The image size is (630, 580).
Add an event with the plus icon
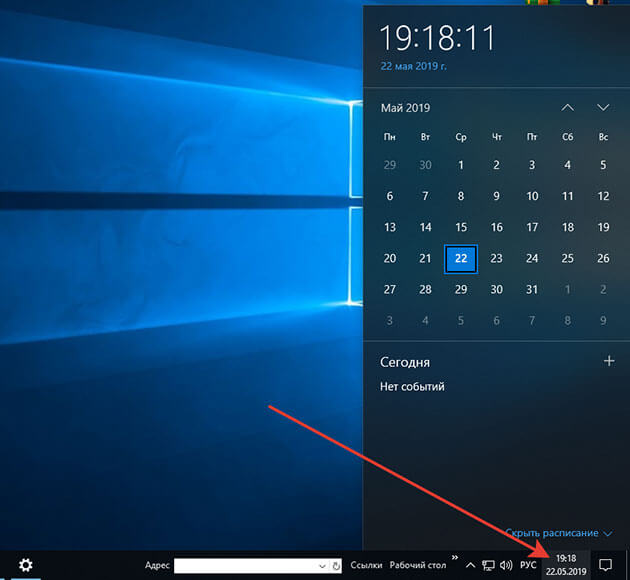tap(609, 361)
